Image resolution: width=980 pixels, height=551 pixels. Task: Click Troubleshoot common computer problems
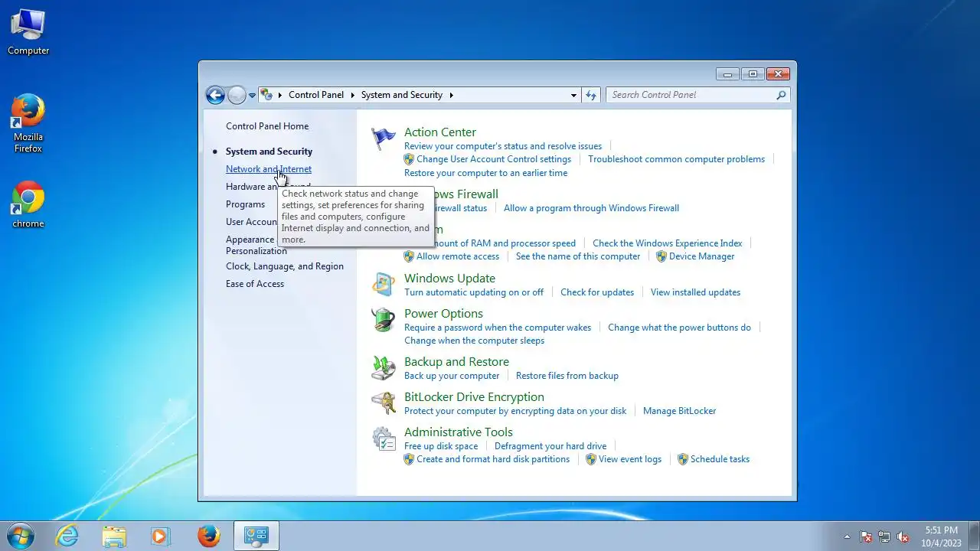(677, 159)
